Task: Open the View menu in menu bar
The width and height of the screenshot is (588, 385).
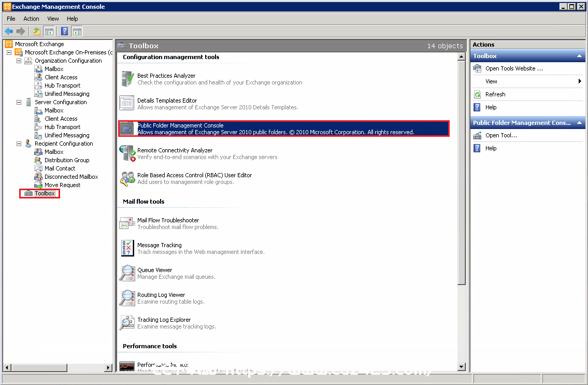Action: [53, 19]
